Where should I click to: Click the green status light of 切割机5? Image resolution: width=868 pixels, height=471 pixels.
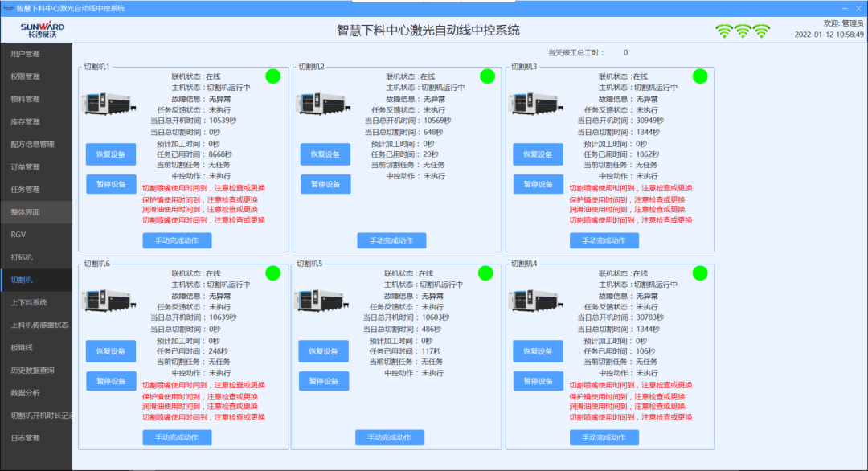coord(485,272)
